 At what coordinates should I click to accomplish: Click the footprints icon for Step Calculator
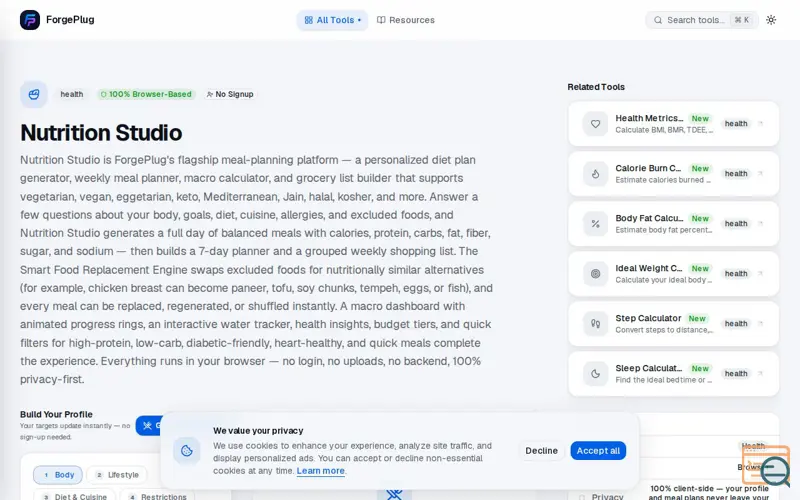click(x=595, y=324)
